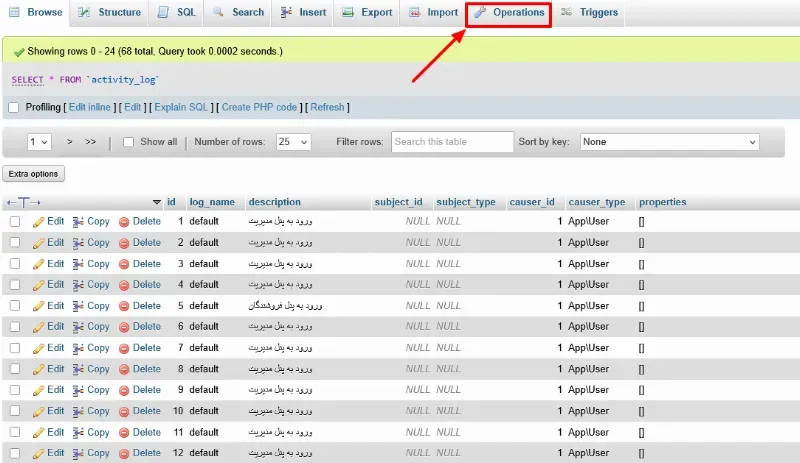Open the Number of rows dropdown
The image size is (800, 463).
293,142
